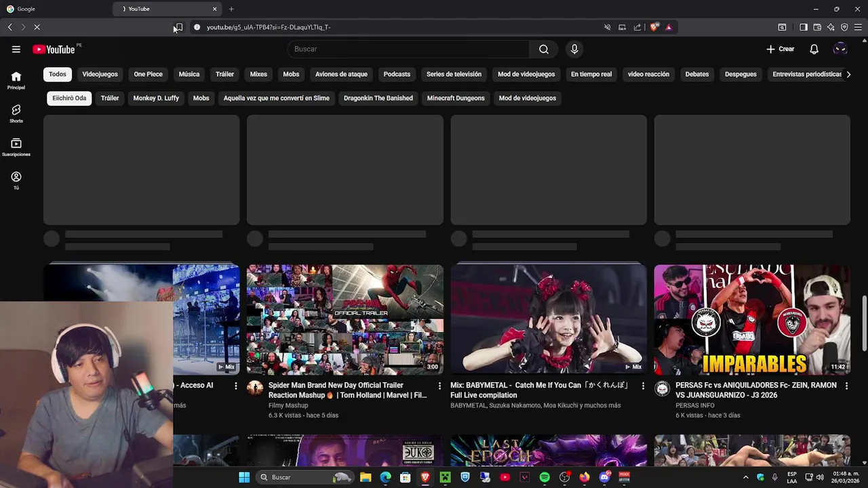
Task: Open BABYMETAL mix options menu
Action: point(643,386)
